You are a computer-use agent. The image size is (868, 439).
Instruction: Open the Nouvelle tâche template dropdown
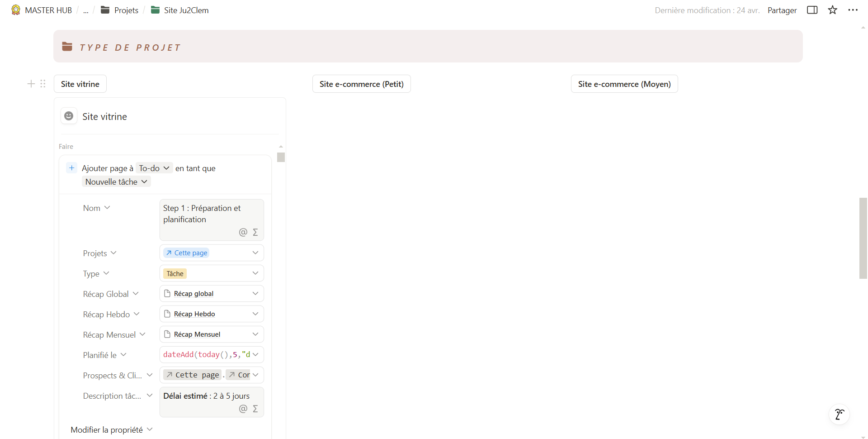[116, 181]
